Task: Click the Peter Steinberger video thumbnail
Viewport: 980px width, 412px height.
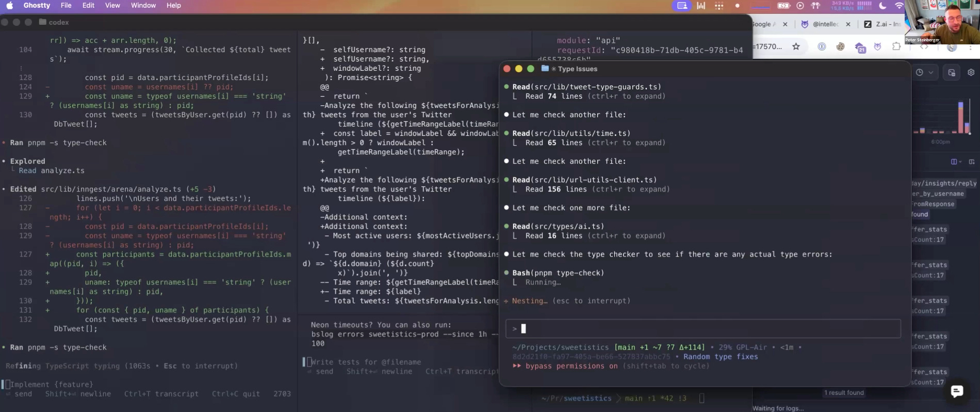Action: tap(942, 22)
